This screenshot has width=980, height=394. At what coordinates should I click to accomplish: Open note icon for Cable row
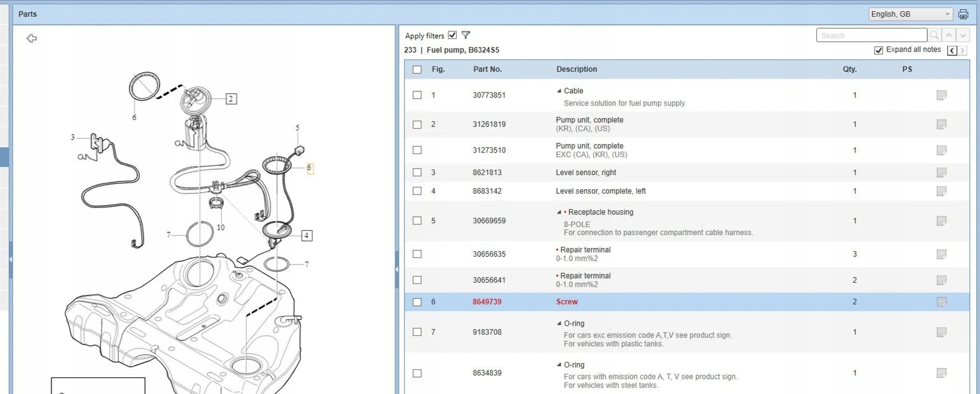tap(942, 95)
